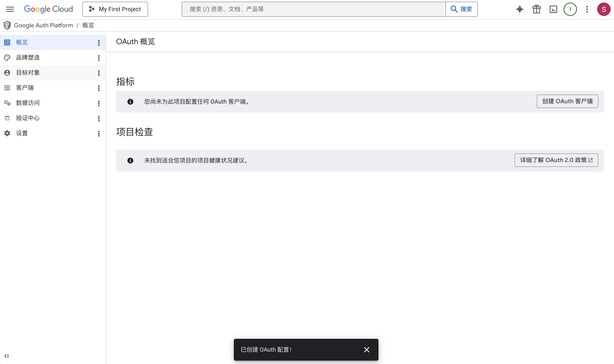614x364 pixels.
Task: Open the 设置 sidebar page
Action: [x=53, y=133]
